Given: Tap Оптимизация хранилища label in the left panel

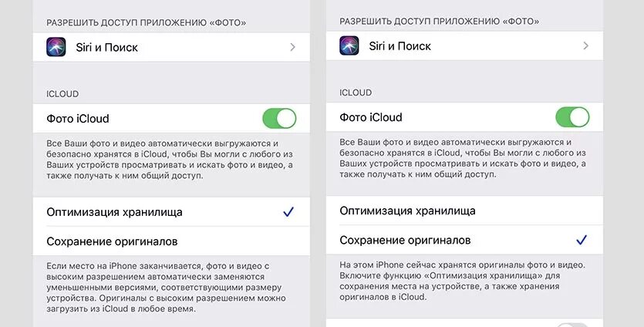Looking at the screenshot, I should tap(115, 212).
